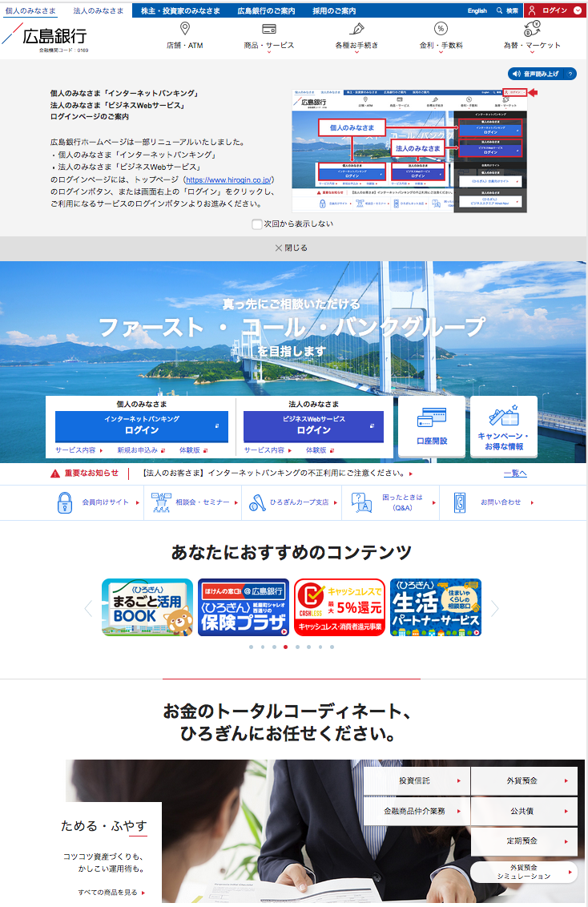The height and width of the screenshot is (907, 588).
Task: Click the 各種お手続き pen icon
Action: pyautogui.click(x=356, y=28)
